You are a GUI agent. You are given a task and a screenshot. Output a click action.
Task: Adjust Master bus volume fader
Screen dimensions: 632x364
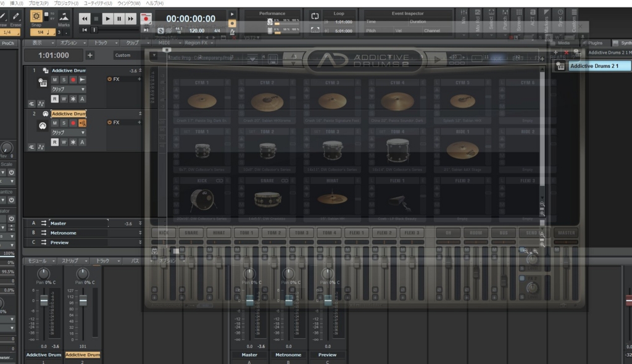click(249, 300)
